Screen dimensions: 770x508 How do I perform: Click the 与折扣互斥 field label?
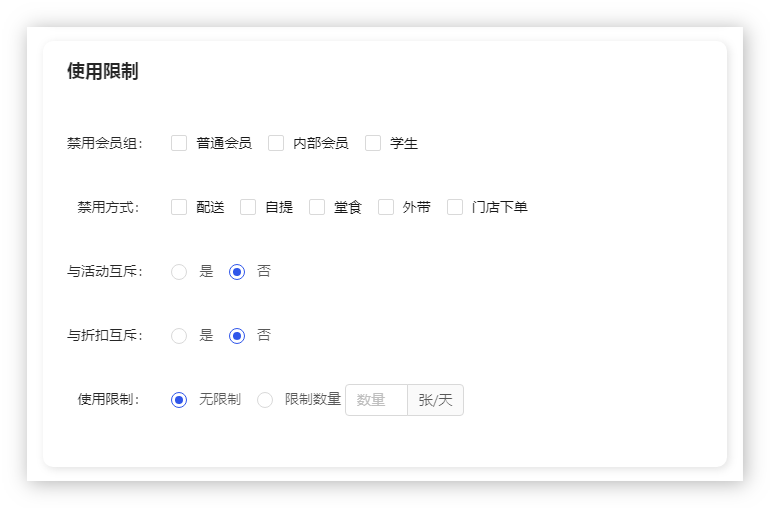[104, 335]
